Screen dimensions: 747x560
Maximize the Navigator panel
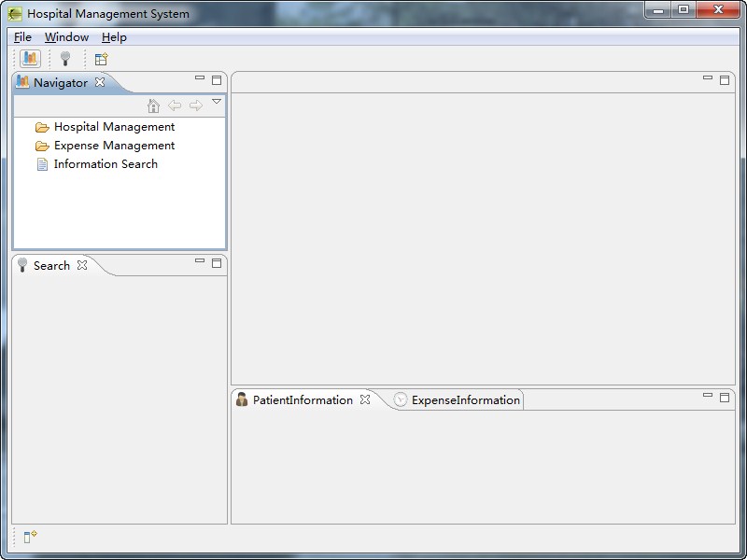click(x=217, y=80)
